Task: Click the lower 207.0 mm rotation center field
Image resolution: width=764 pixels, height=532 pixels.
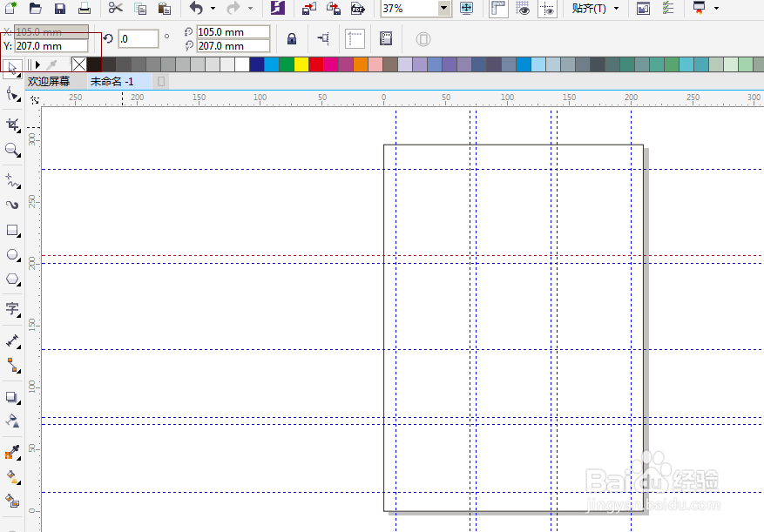Action: tap(233, 46)
